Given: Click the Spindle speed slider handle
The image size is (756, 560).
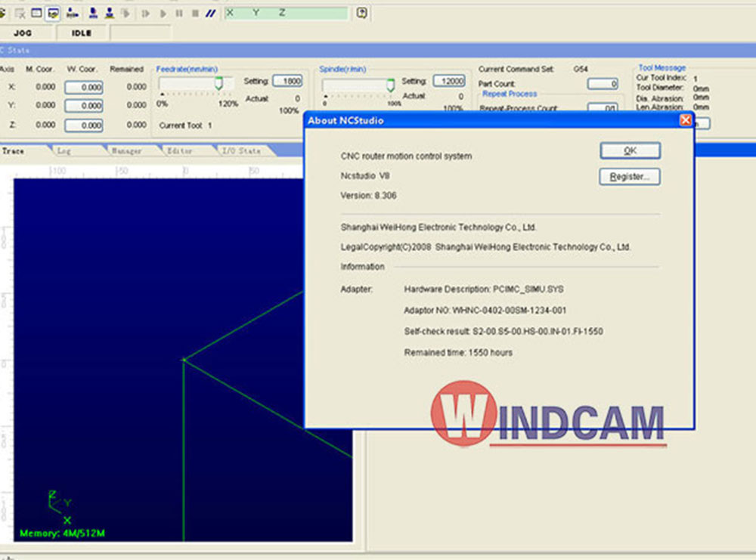Looking at the screenshot, I should (x=391, y=85).
